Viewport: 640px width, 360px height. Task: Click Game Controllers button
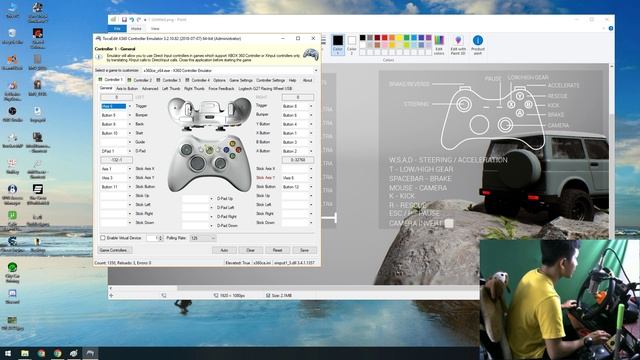(x=115, y=250)
